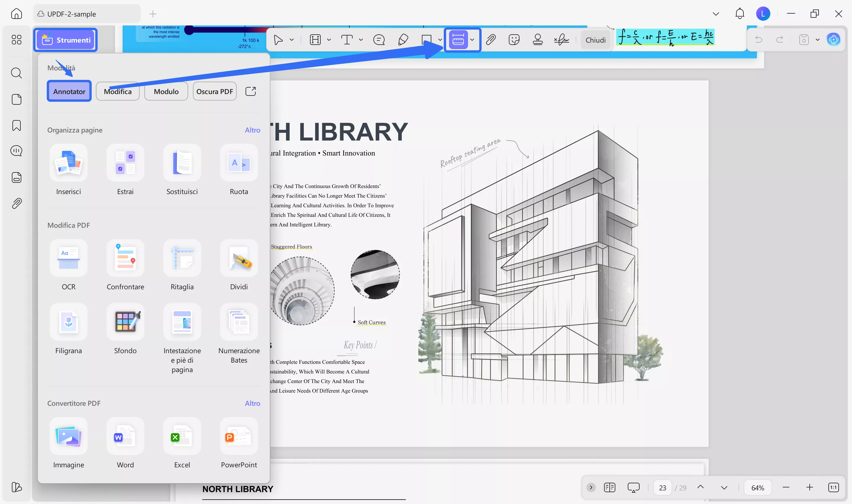Choose the Oscura PDF mode
852x504 pixels.
pos(214,91)
